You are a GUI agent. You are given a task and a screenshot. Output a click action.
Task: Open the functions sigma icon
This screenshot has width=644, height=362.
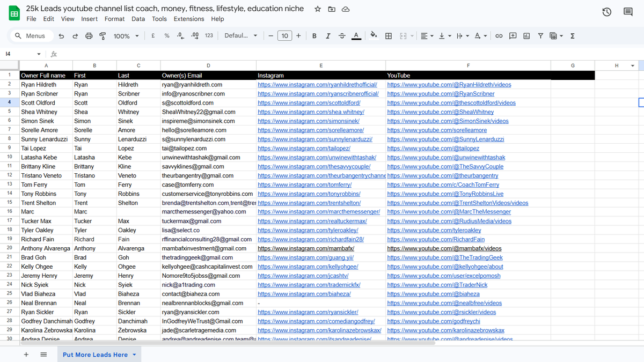click(x=572, y=36)
